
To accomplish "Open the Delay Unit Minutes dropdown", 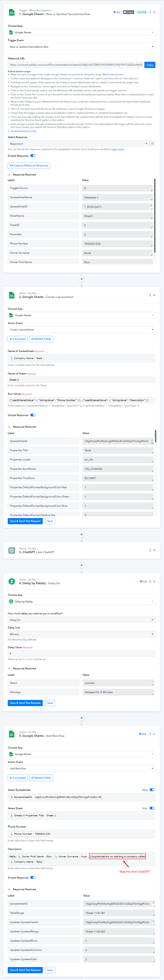I will click(82, 634).
